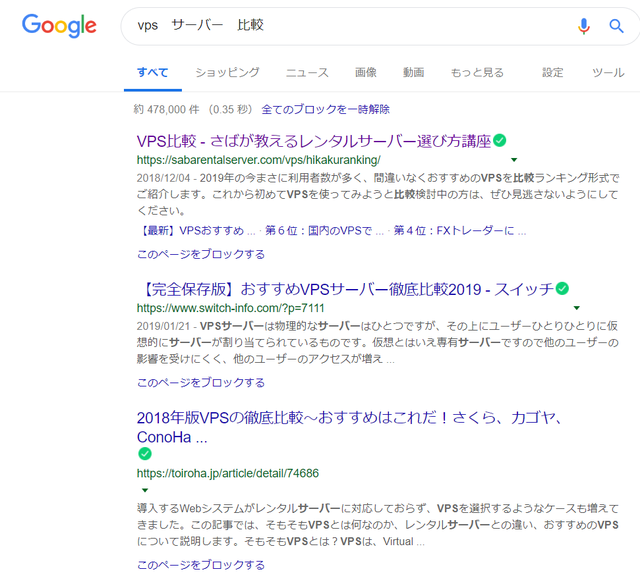
Task: Expand dropdown arrow below toiroha.jp URL
Action: pyautogui.click(x=145, y=490)
